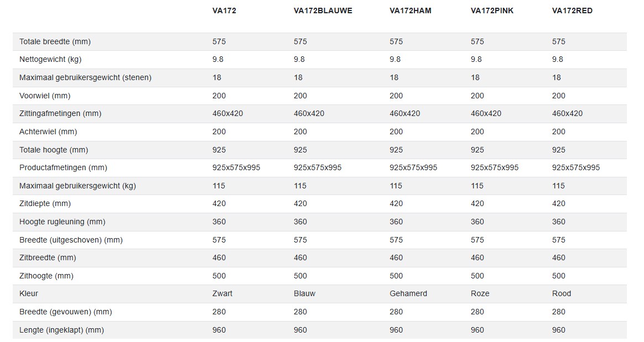Click the VA172HAM column header

(x=410, y=10)
